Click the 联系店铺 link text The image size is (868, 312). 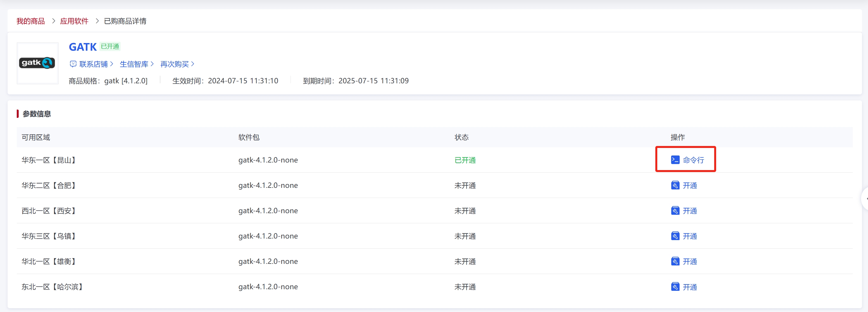(93, 64)
